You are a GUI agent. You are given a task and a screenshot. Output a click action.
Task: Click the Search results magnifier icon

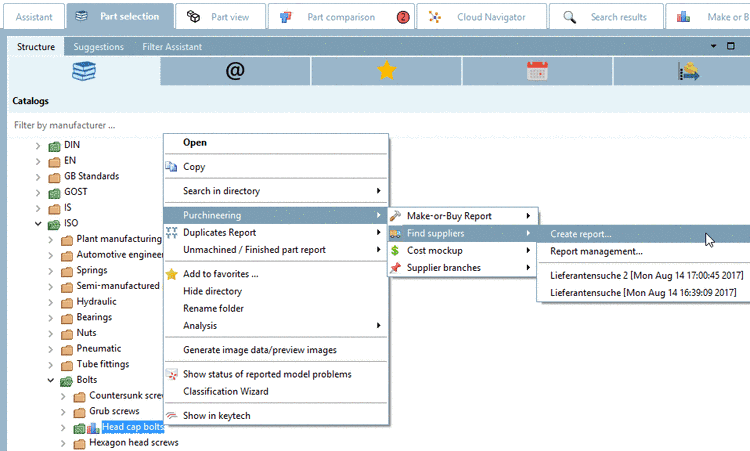(x=569, y=17)
